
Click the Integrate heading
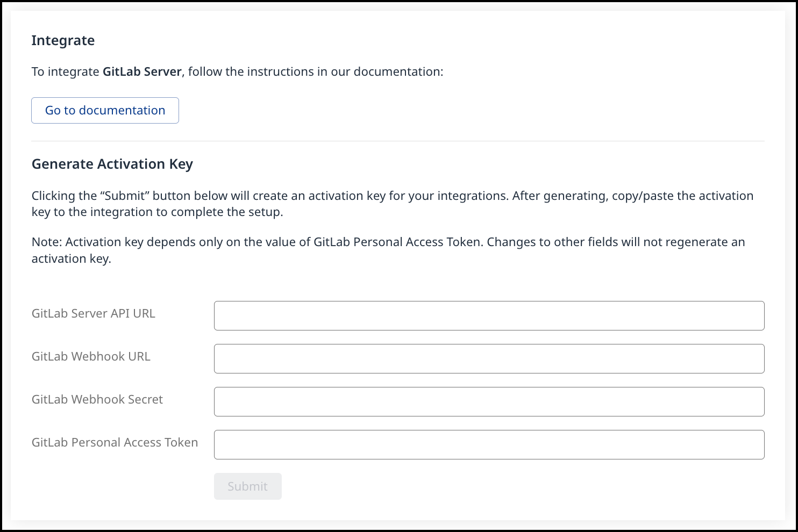pyautogui.click(x=63, y=40)
